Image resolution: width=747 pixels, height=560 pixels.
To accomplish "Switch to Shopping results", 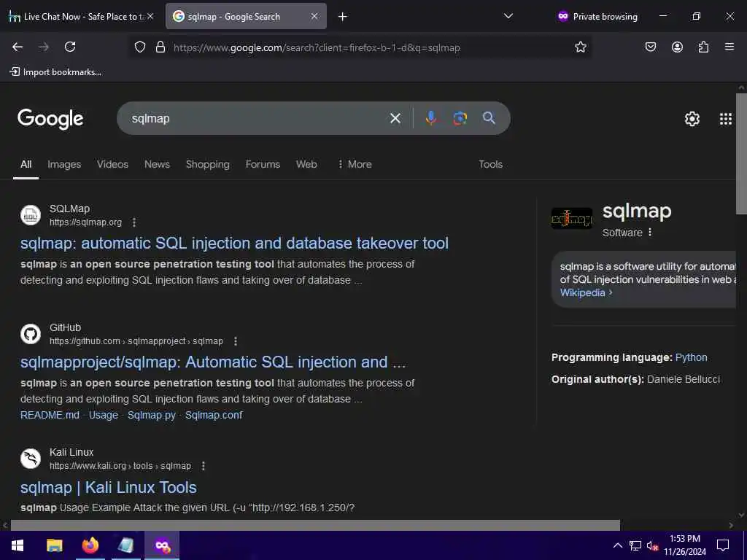I will pyautogui.click(x=208, y=164).
